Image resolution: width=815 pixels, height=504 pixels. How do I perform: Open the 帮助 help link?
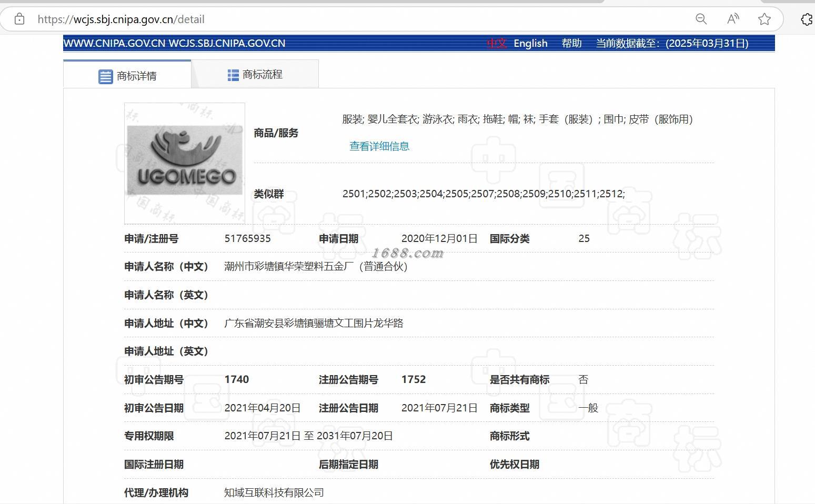[571, 43]
